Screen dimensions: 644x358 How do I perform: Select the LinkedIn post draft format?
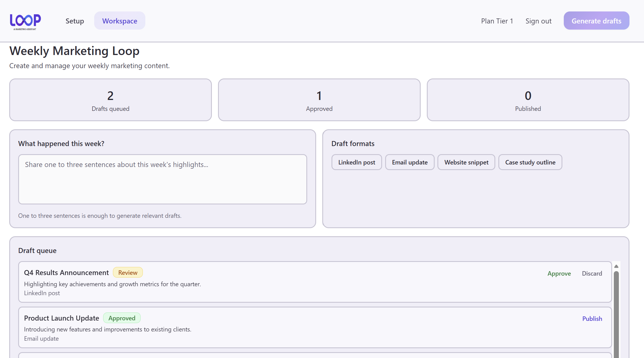357,162
